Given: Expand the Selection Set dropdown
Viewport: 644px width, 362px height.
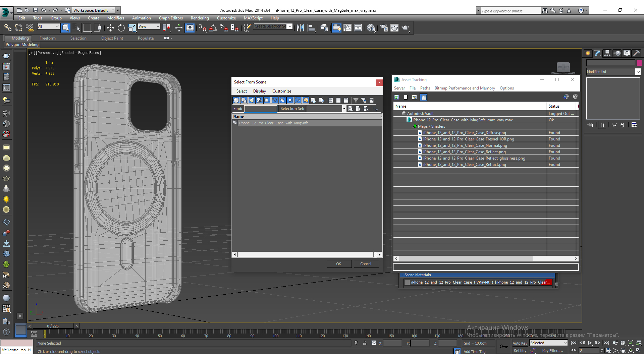Looking at the screenshot, I should tap(344, 109).
